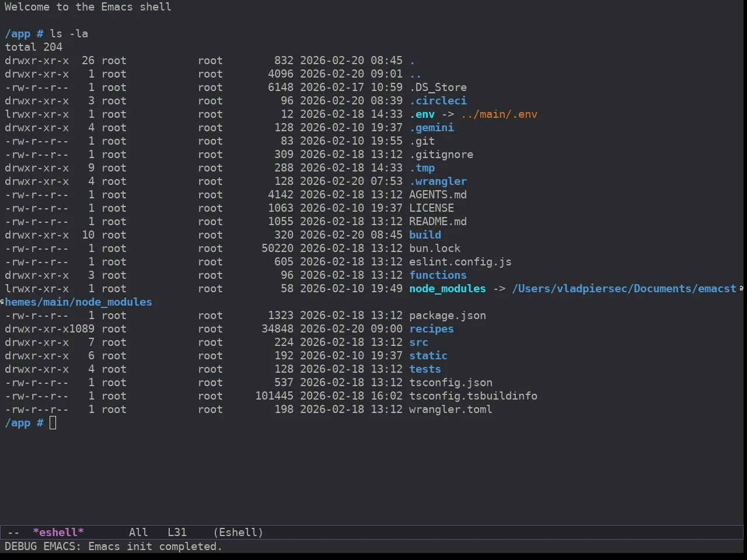The height and width of the screenshot is (560, 747).
Task: Place cursor at the bottom /app # prompt
Action: click(53, 423)
